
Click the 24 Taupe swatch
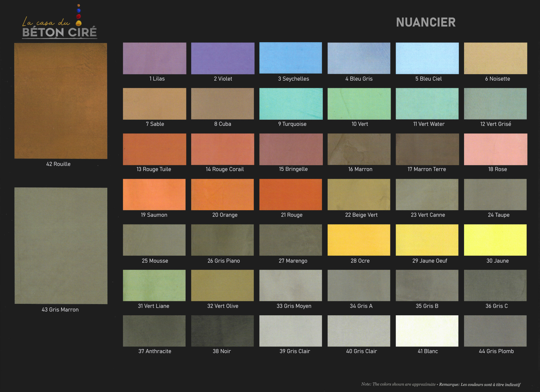(x=495, y=194)
